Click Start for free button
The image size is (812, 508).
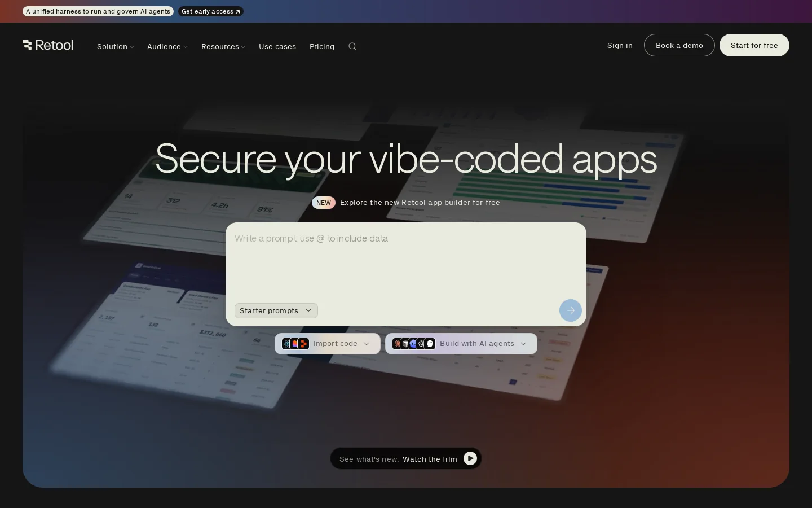click(754, 45)
